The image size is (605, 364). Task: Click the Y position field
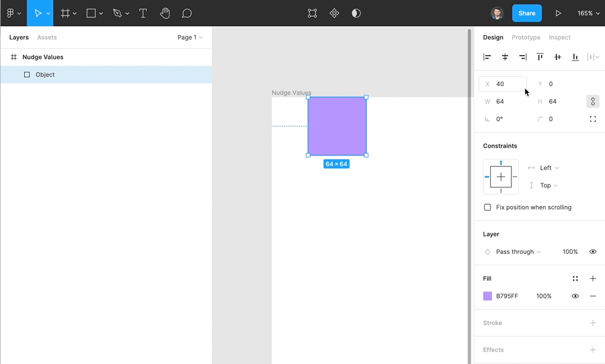(555, 84)
